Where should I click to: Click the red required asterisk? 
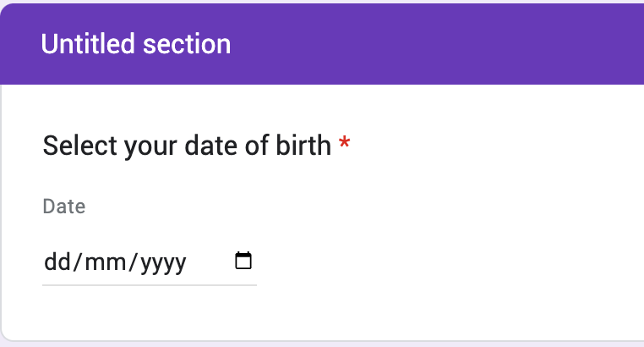344,143
